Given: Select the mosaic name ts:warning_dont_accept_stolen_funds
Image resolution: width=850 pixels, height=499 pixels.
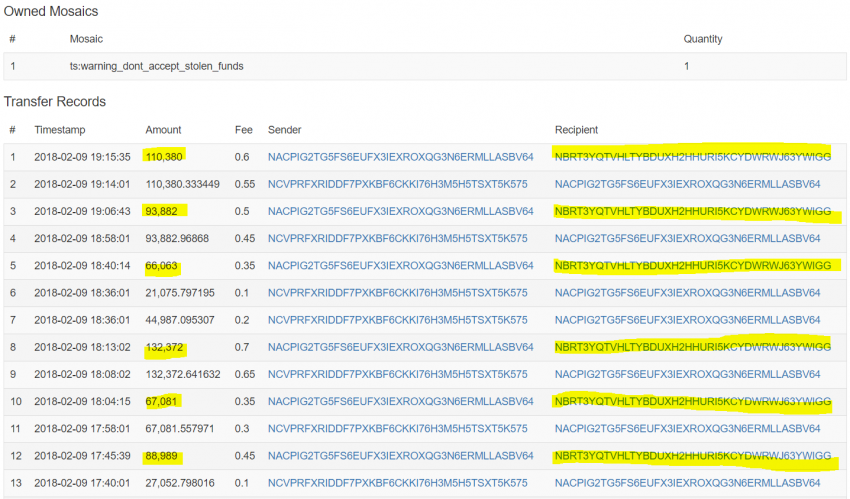Looking at the screenshot, I should pos(156,66).
